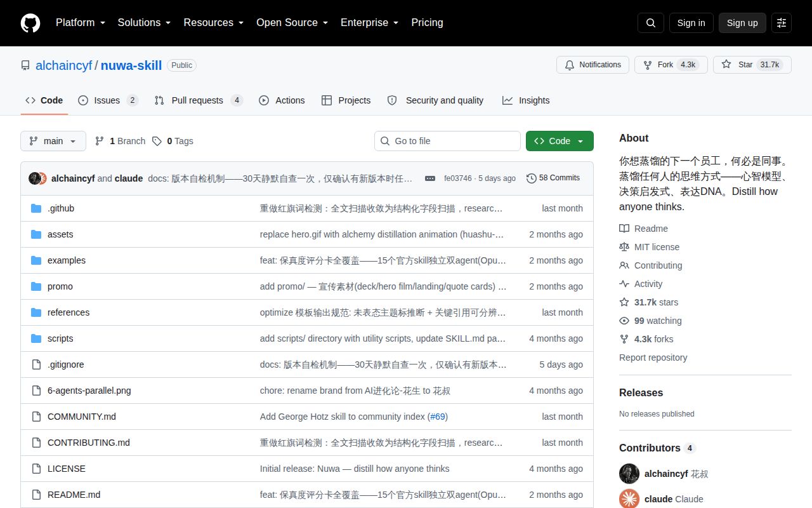The image size is (812, 508).
Task: Open the Contributors heading link
Action: coord(657,448)
